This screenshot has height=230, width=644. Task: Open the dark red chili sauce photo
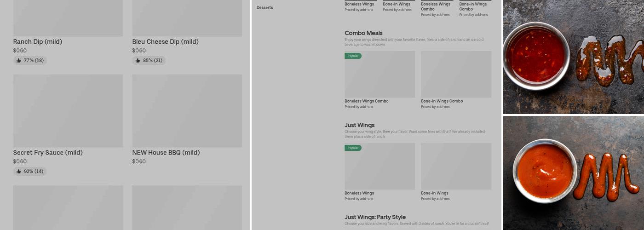[573, 57]
